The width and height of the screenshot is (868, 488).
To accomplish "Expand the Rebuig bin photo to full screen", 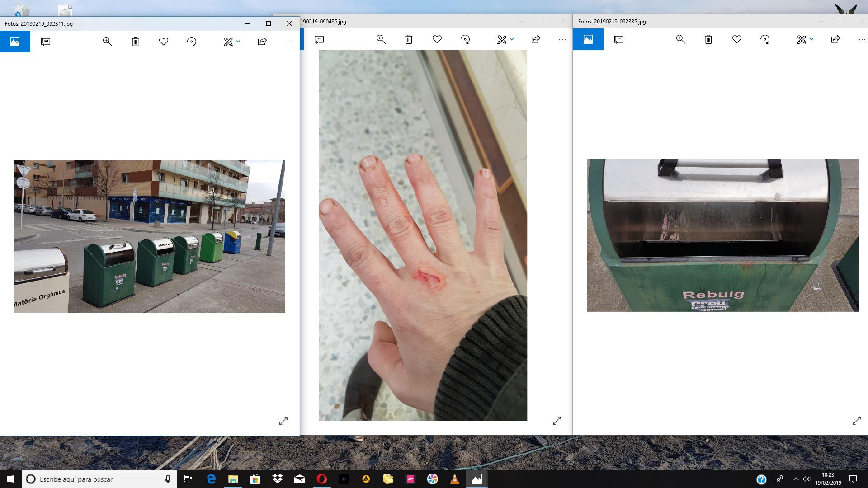I will [857, 421].
